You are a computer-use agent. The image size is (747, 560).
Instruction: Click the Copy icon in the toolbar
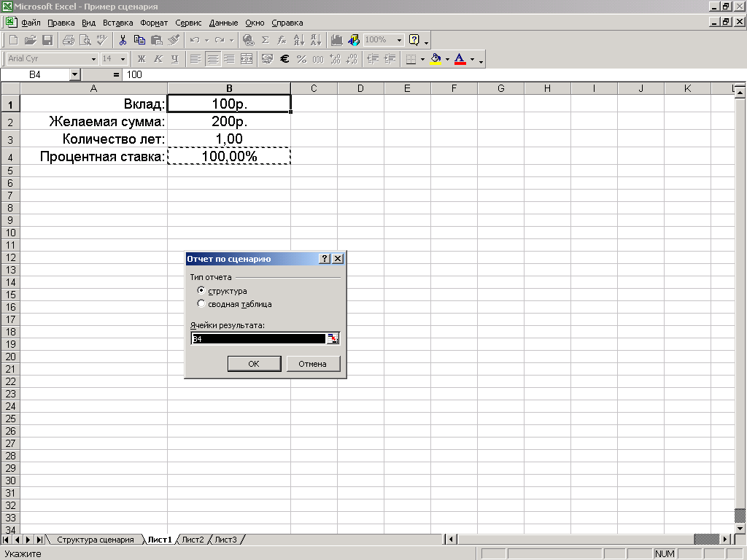point(139,40)
